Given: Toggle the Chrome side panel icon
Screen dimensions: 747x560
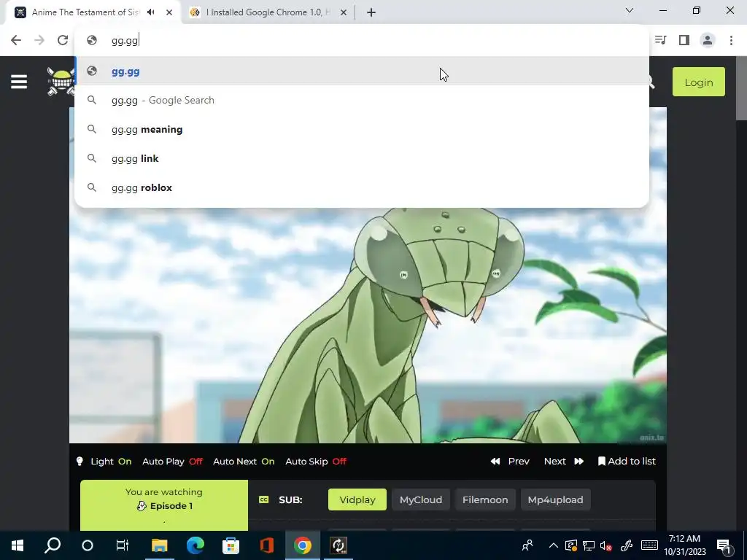Looking at the screenshot, I should (x=684, y=40).
